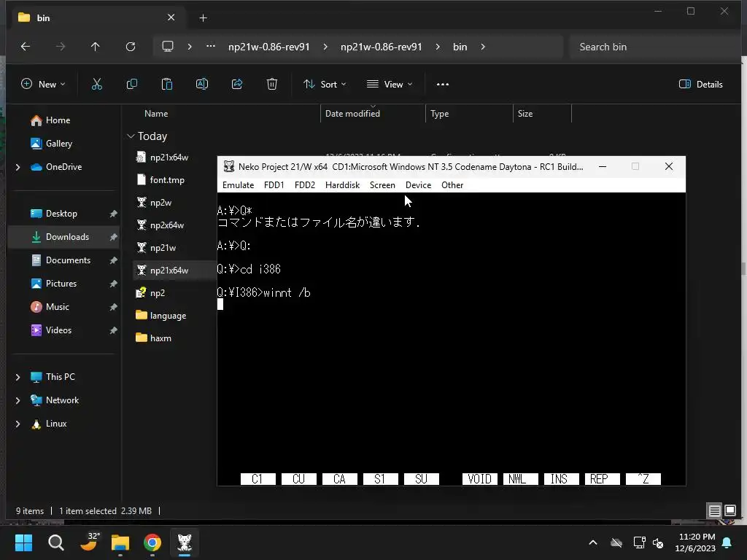
Task: Sort by the Name column header
Action: (x=156, y=114)
